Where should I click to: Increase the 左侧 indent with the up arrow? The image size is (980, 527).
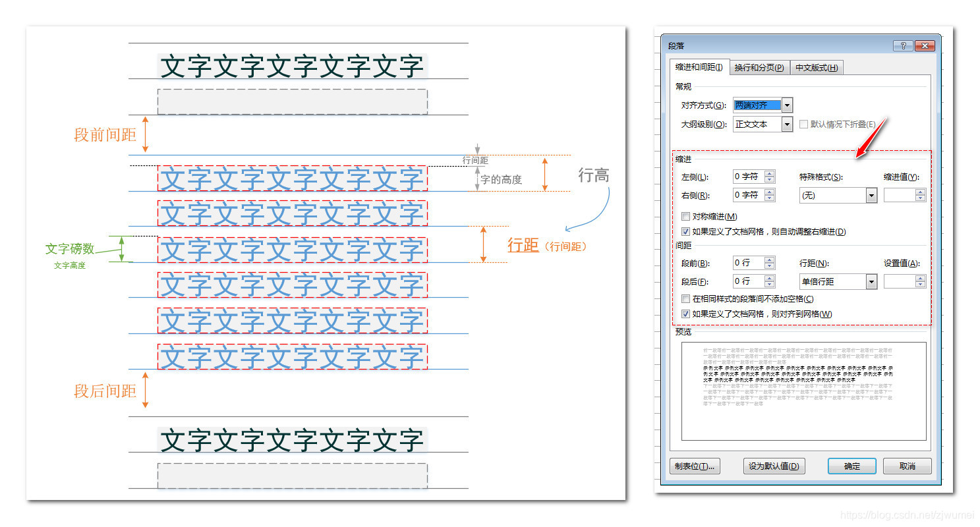[770, 173]
